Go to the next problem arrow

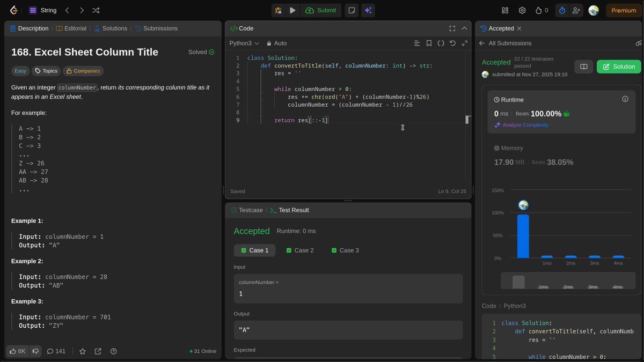coord(82,10)
